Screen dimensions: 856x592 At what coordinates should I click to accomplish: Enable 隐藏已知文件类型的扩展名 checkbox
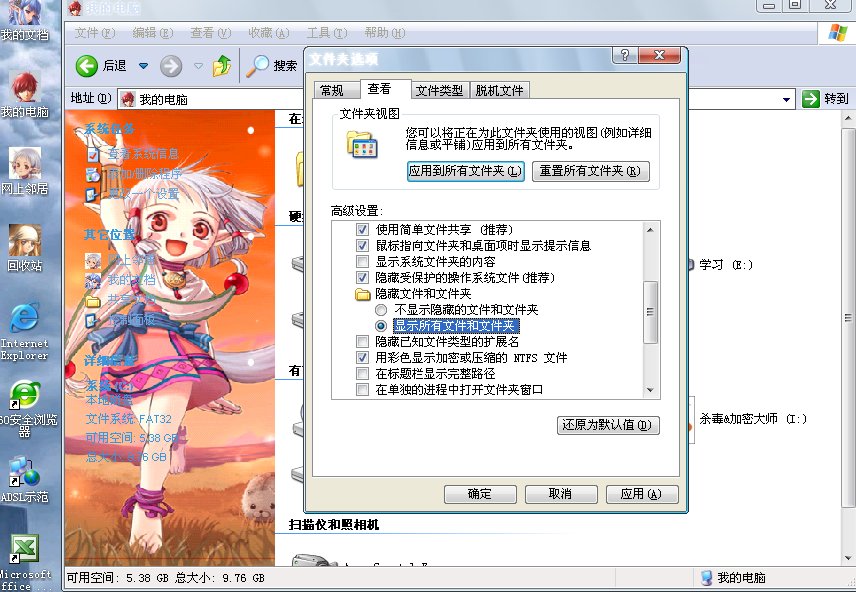(x=362, y=341)
